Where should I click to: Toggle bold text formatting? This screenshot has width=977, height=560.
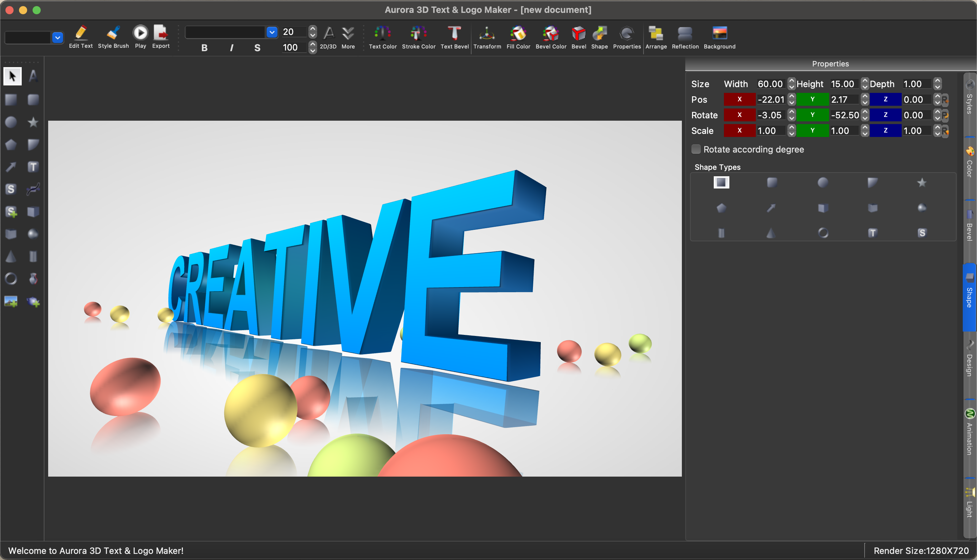click(204, 48)
